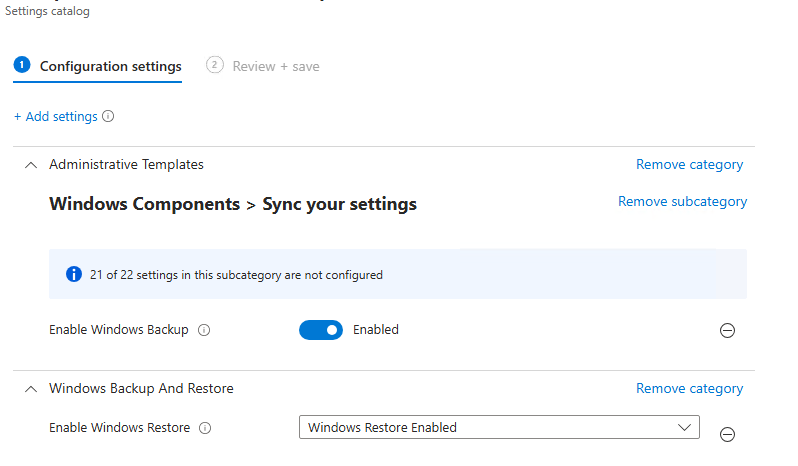798x466 pixels.
Task: Remove the Windows Backup And Restore category
Action: click(x=690, y=389)
